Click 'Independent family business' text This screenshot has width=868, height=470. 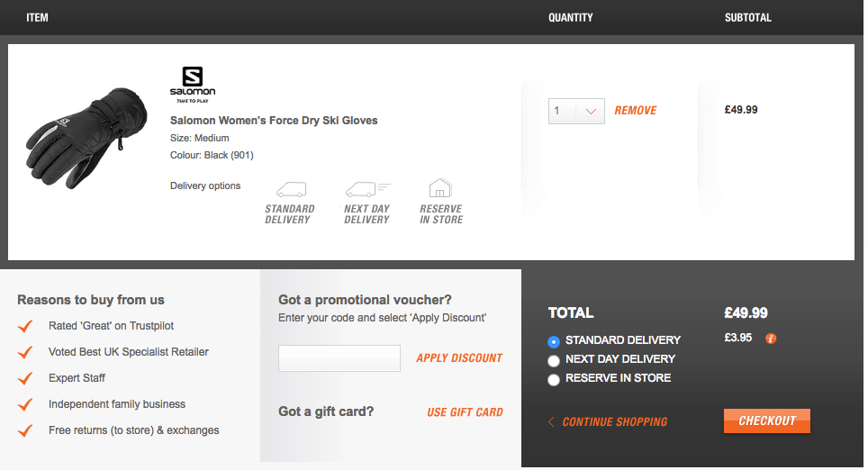[117, 404]
